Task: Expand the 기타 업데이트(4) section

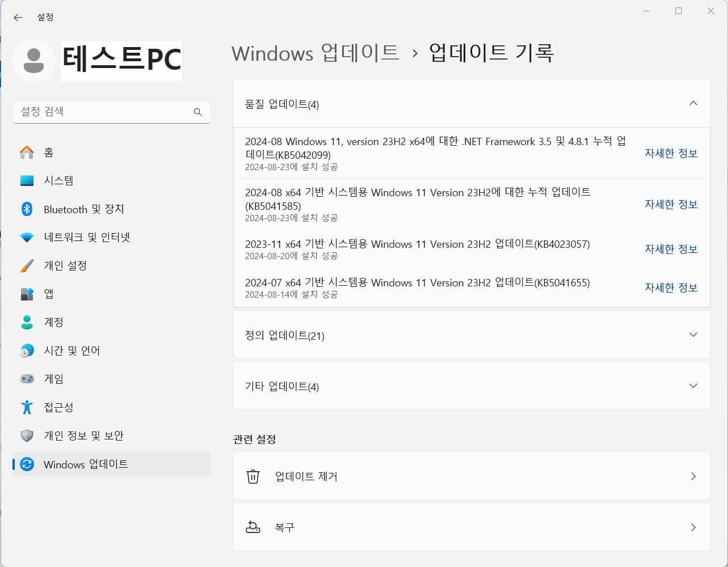Action: coord(693,386)
